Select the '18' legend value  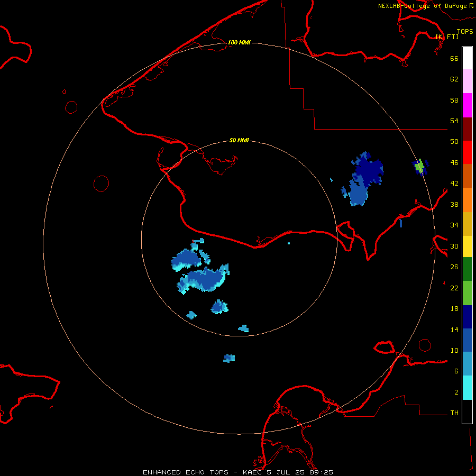click(x=454, y=309)
